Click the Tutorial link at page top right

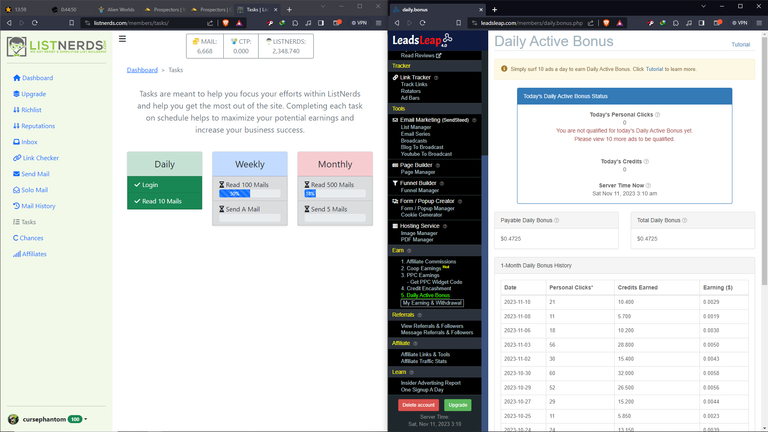[x=741, y=45]
